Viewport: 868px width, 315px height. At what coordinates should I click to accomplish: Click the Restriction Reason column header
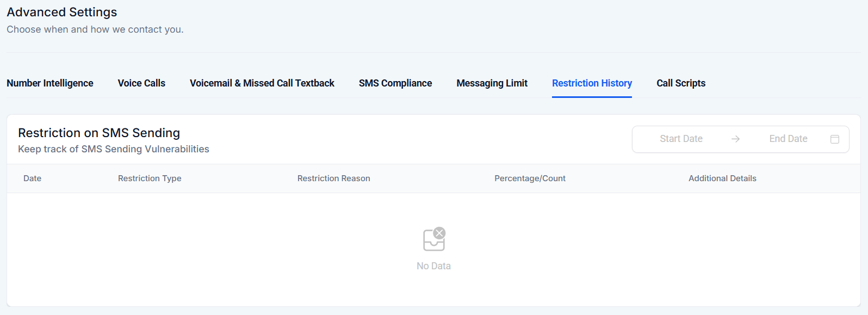click(333, 178)
